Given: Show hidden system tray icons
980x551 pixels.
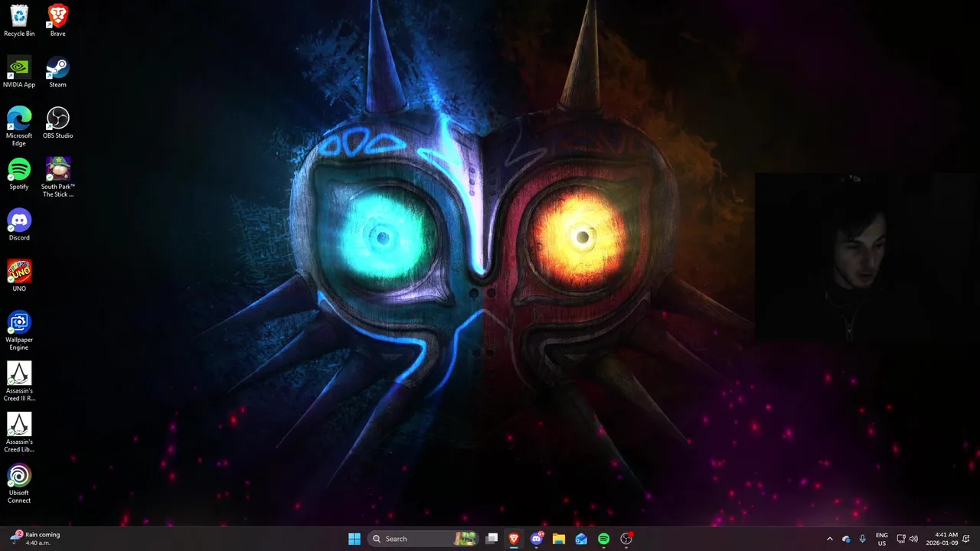Looking at the screenshot, I should tap(829, 539).
